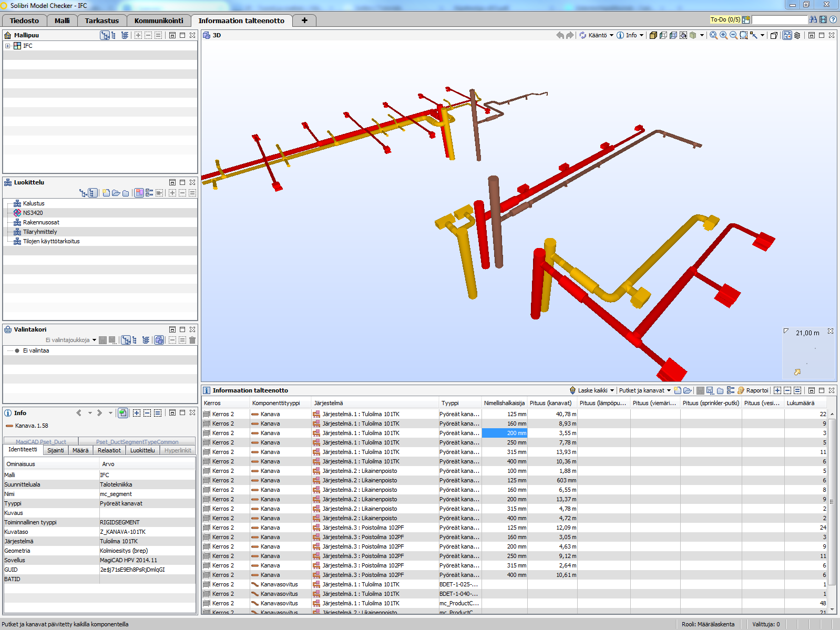Click the trash icon in Valintakori panel

click(192, 340)
